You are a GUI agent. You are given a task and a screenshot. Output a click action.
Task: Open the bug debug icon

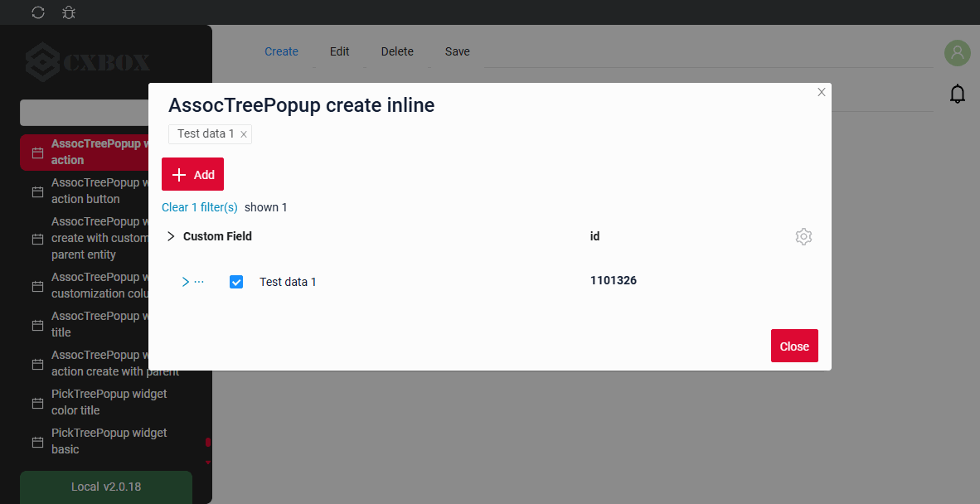click(x=69, y=12)
